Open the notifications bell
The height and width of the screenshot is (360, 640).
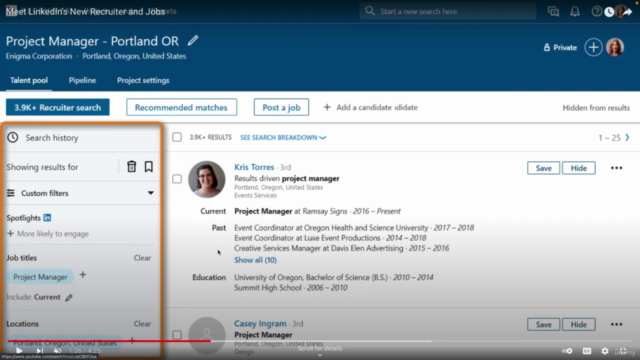click(575, 11)
